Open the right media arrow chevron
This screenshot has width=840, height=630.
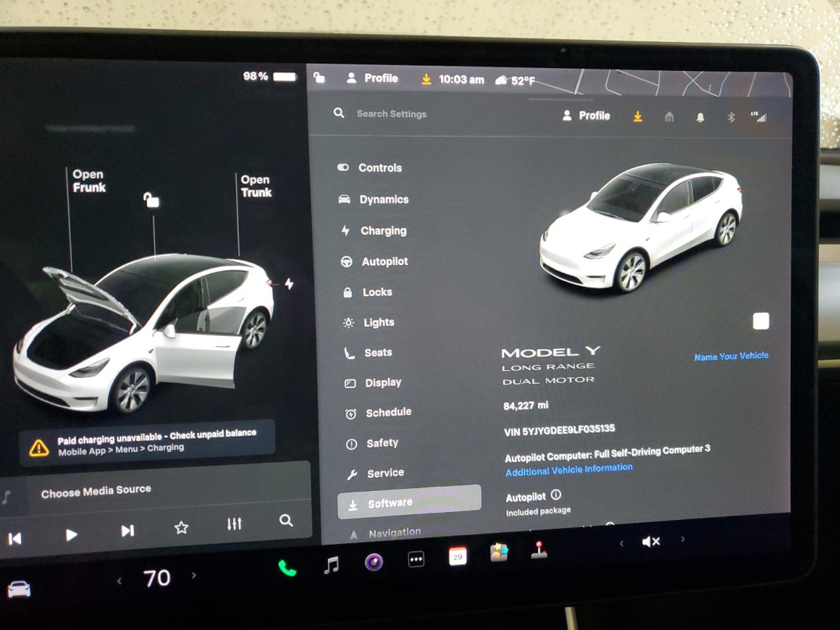click(x=682, y=539)
